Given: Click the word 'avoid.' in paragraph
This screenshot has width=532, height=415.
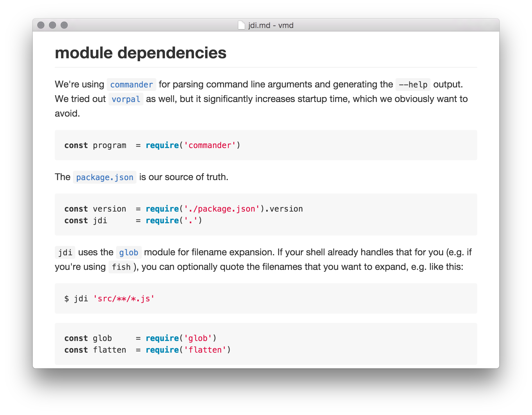Looking at the screenshot, I should coord(67,113).
